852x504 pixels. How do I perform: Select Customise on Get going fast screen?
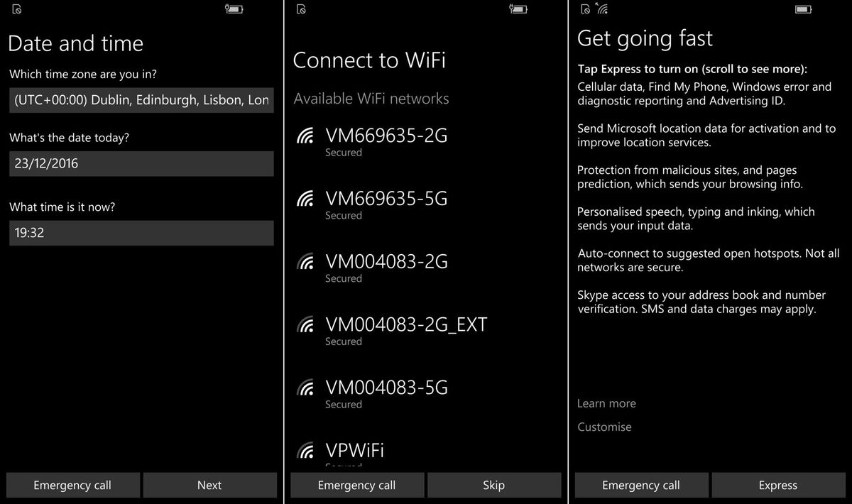603,427
